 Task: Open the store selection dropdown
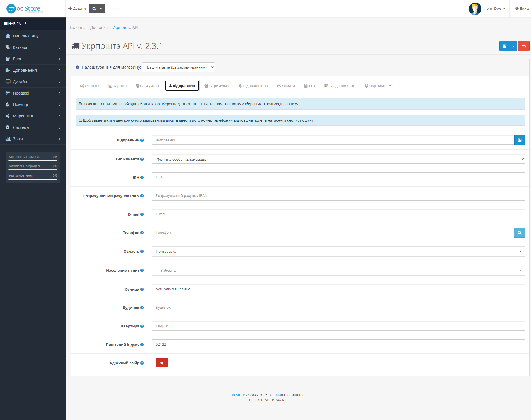[178, 67]
